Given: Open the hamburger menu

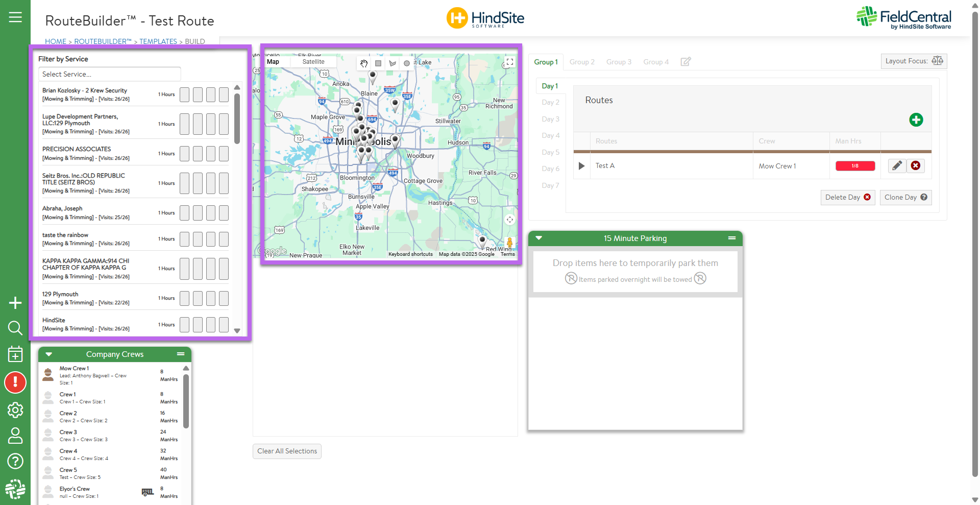Looking at the screenshot, I should [x=15, y=17].
